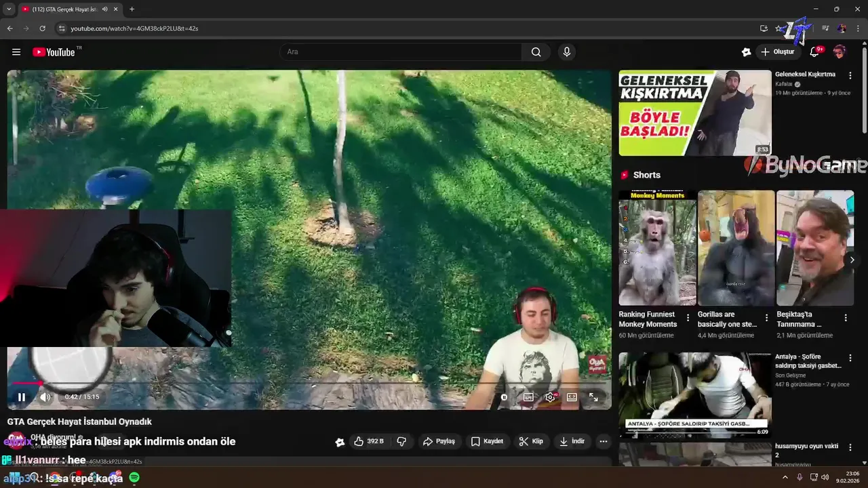This screenshot has width=868, height=488.
Task: Open the Chrome three-dot menu
Action: click(x=858, y=28)
